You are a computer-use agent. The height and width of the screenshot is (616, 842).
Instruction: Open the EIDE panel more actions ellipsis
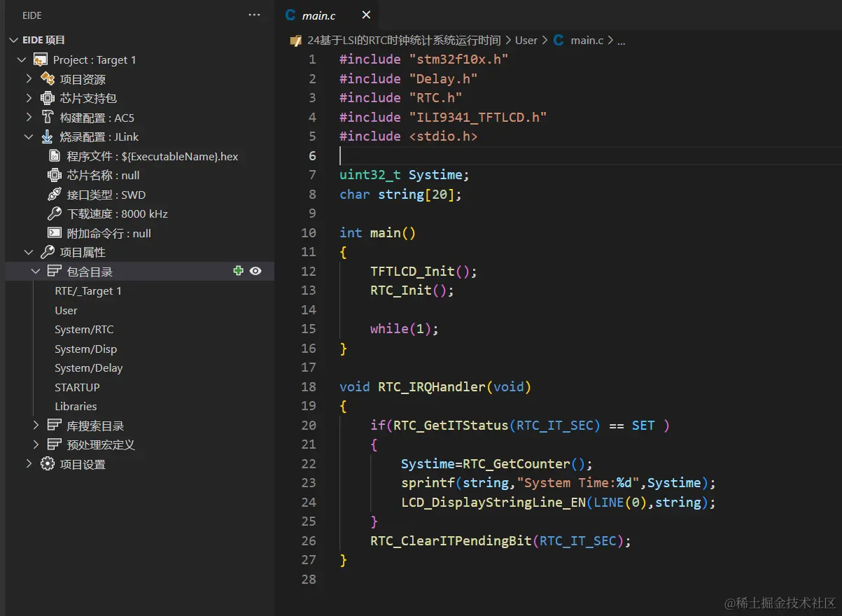(x=254, y=15)
